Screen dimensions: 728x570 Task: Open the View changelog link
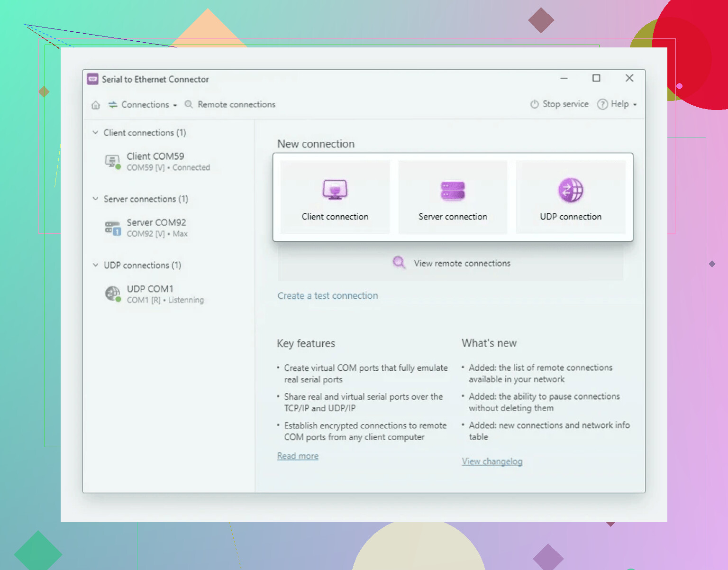492,461
